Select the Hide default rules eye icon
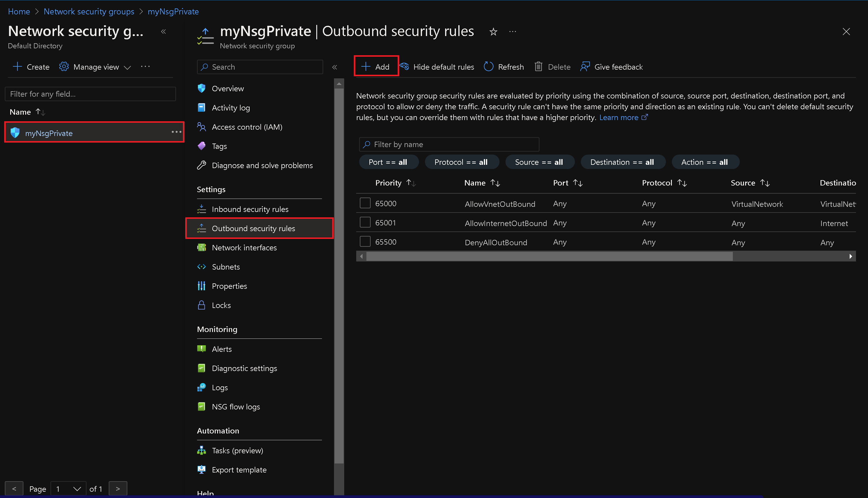Screen dimensions: 868x498 click(404, 67)
